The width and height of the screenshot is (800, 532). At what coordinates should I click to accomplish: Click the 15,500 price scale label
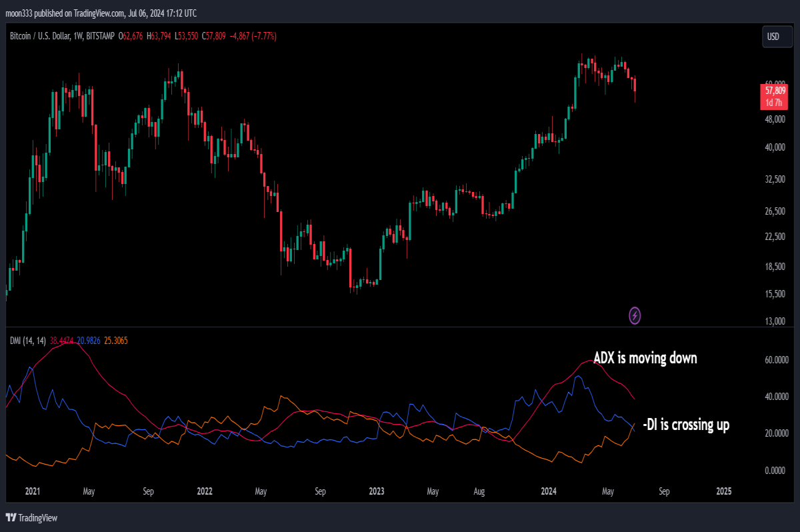(x=775, y=294)
